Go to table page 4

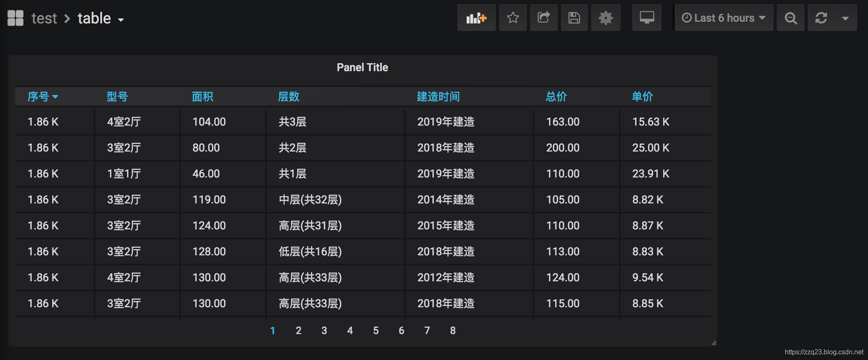(x=350, y=331)
